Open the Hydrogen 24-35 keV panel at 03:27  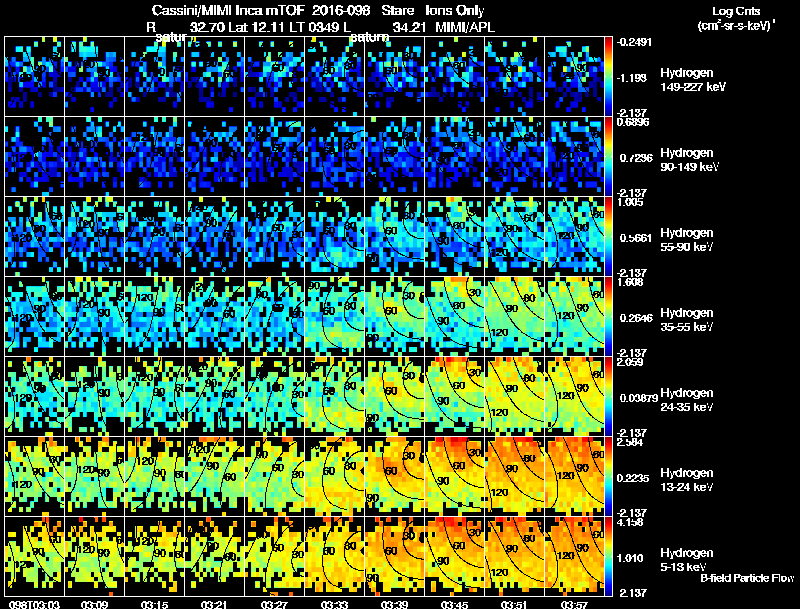point(274,397)
